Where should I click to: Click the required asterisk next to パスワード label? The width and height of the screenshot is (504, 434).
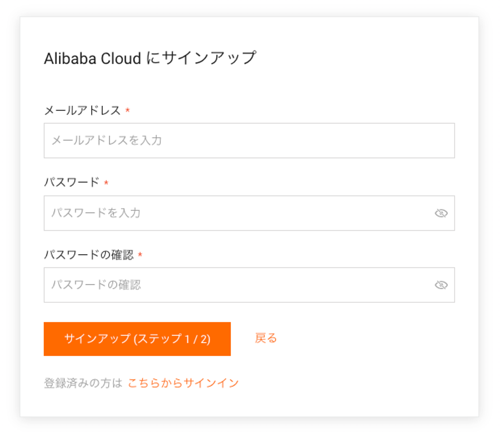106,183
